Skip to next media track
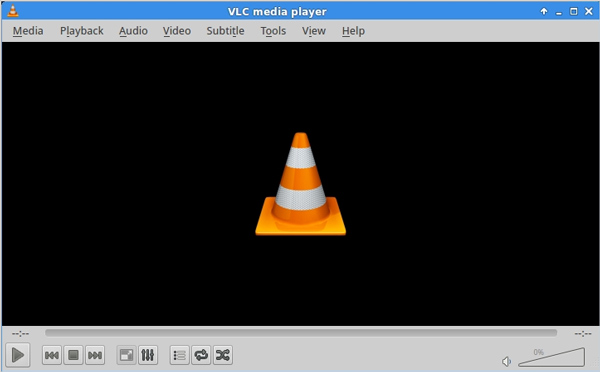The height and width of the screenshot is (372, 600). point(95,355)
